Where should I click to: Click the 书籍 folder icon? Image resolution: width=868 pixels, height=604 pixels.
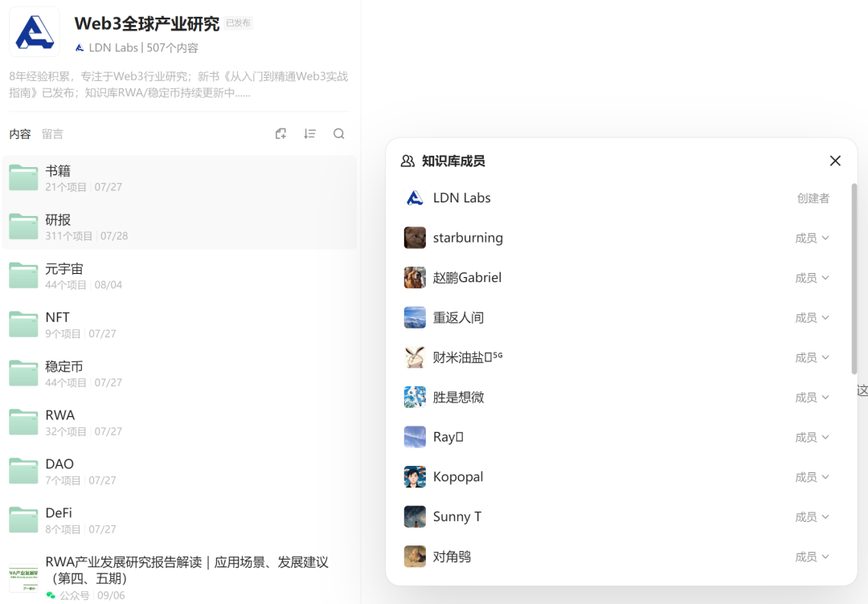point(22,178)
